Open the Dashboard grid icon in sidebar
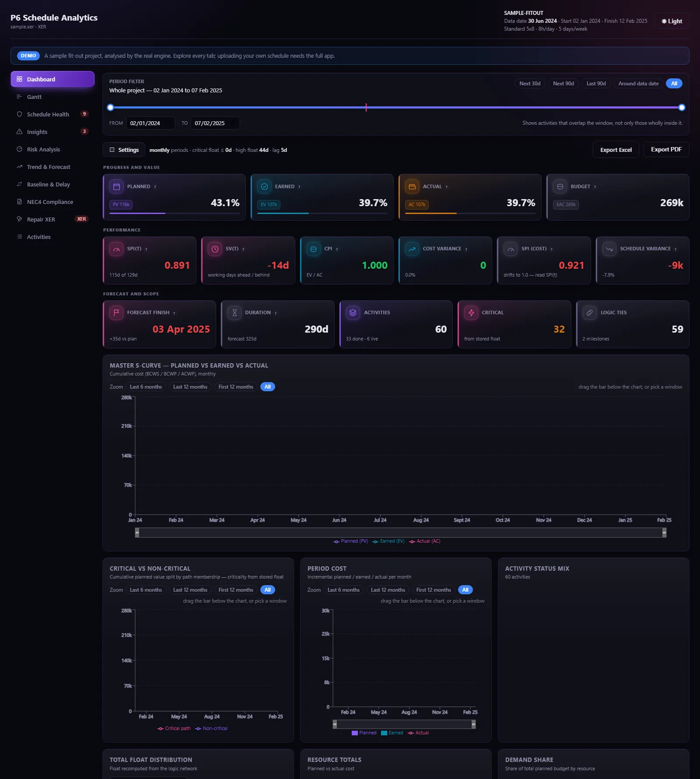 [19, 79]
